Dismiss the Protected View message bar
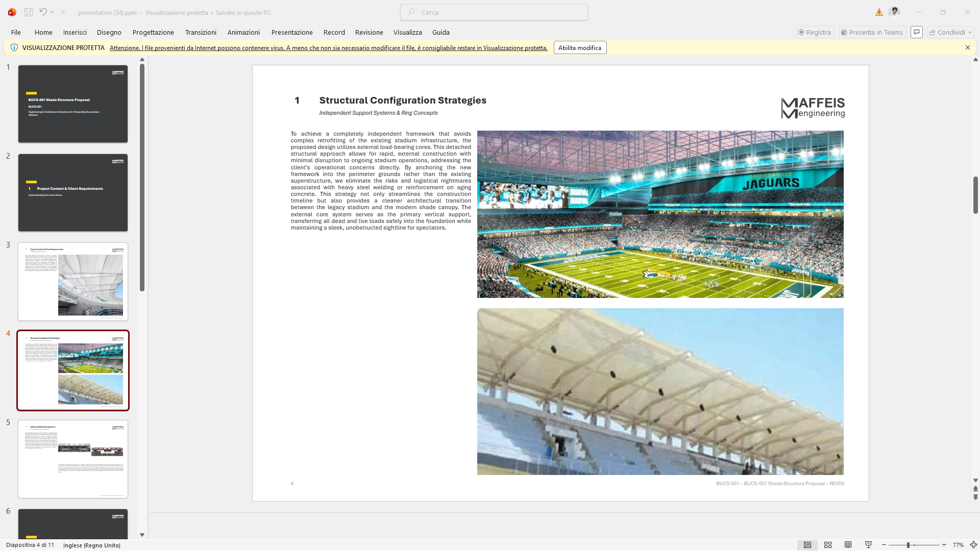The height and width of the screenshot is (551, 980). [x=968, y=47]
